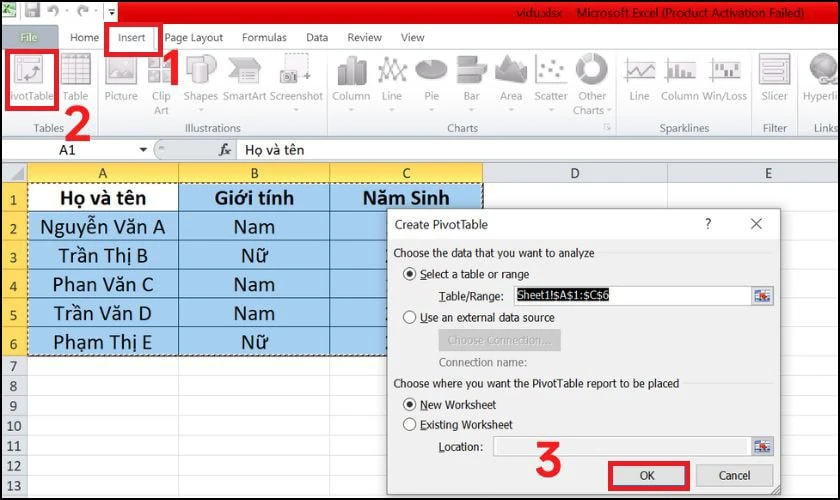Click the Choose Connection button

pos(499,340)
